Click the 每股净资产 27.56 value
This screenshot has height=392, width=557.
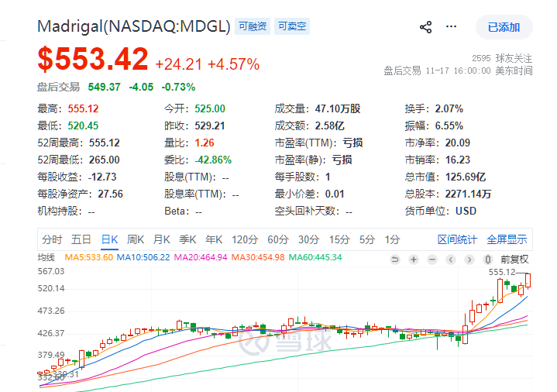111,194
